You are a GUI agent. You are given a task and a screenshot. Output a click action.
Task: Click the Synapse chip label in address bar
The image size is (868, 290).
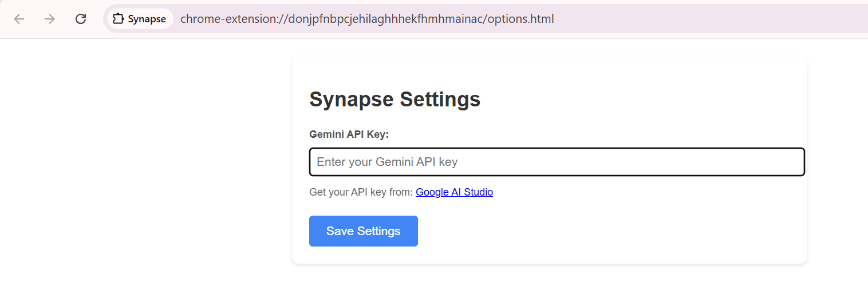pos(147,19)
